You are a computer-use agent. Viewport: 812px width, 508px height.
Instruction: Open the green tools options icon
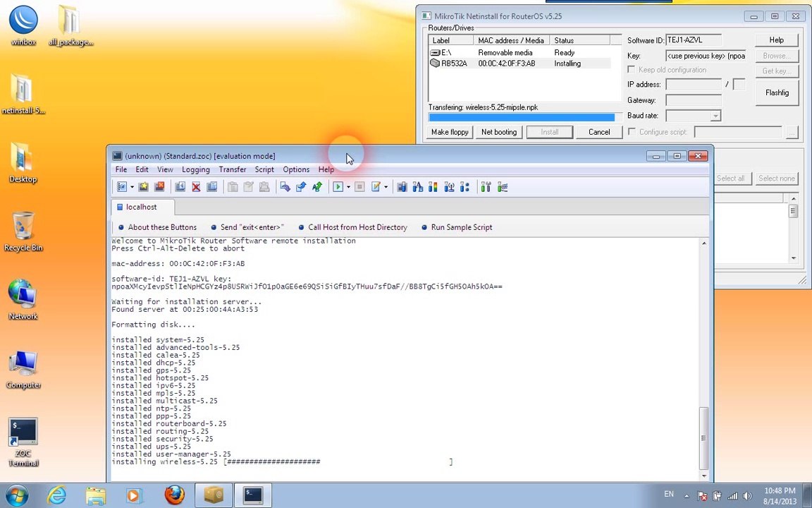tap(486, 187)
